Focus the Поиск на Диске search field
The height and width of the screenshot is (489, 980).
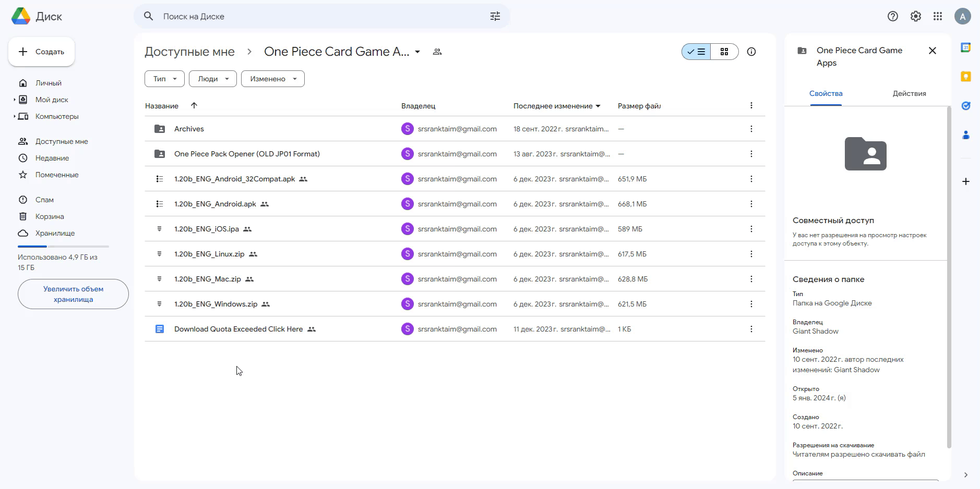pos(321,16)
